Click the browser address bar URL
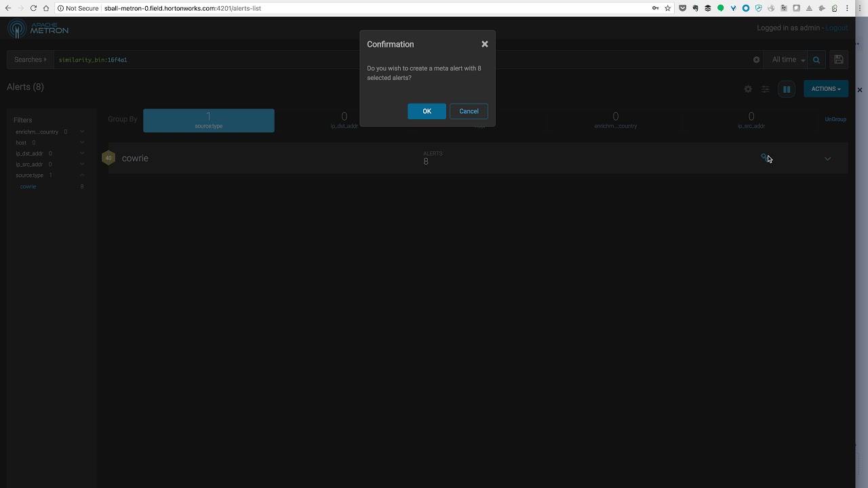Screen dimensions: 868x488 [x=182, y=8]
